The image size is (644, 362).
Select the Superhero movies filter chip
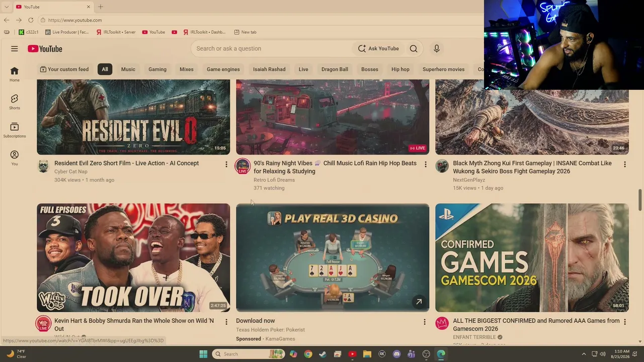pyautogui.click(x=443, y=69)
